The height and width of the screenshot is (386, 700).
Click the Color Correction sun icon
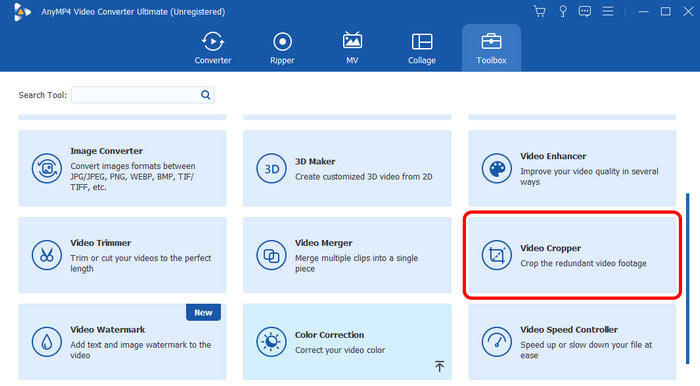click(271, 342)
